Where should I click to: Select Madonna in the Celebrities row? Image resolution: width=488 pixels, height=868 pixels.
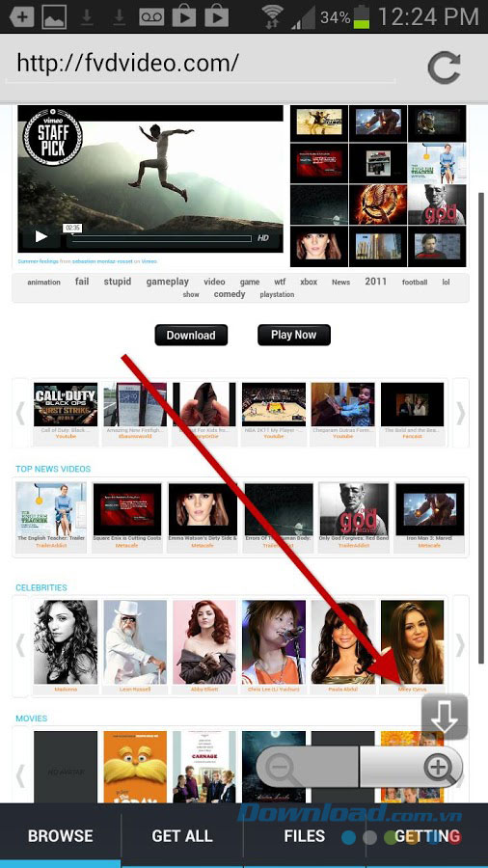point(66,642)
